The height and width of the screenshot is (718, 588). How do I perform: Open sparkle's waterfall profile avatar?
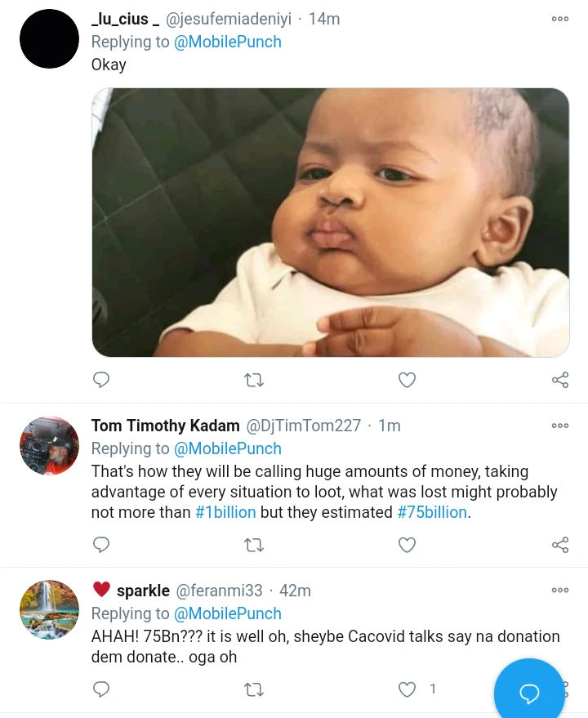(x=49, y=611)
